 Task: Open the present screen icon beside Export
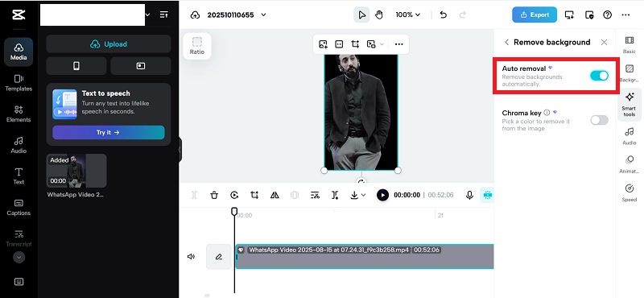(x=569, y=14)
